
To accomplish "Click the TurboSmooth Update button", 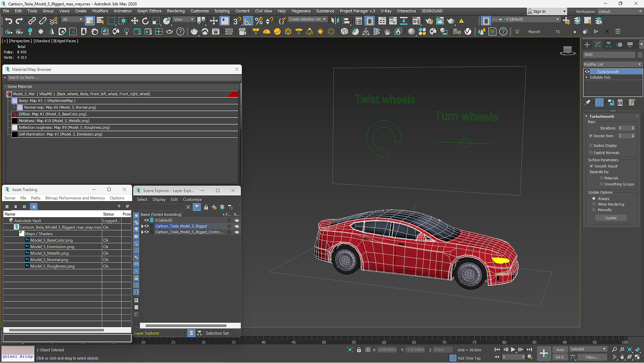I will tap(611, 218).
